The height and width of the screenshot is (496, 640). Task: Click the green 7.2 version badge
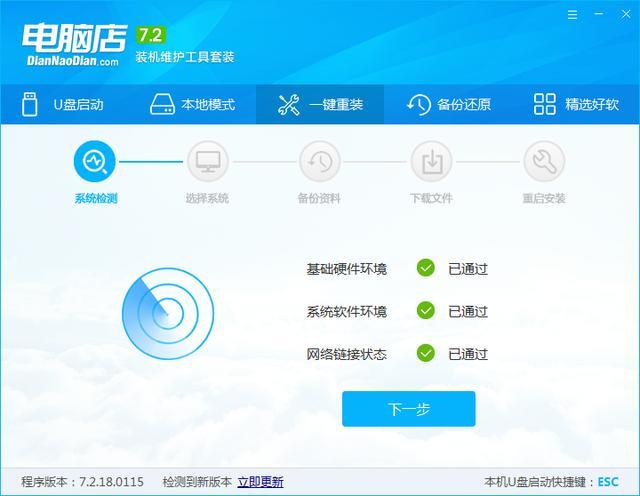pos(151,35)
